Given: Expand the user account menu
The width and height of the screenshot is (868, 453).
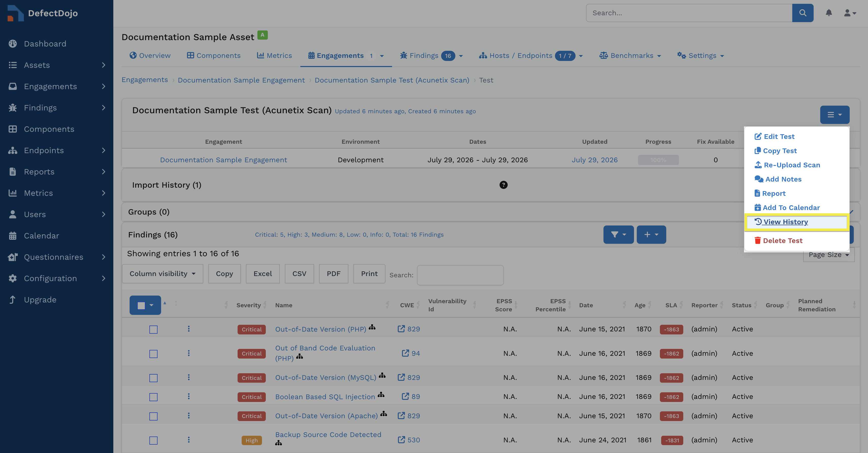Looking at the screenshot, I should pyautogui.click(x=850, y=13).
